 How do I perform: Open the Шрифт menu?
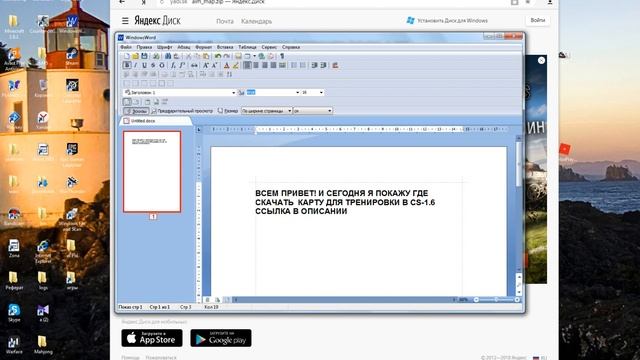pyautogui.click(x=164, y=47)
